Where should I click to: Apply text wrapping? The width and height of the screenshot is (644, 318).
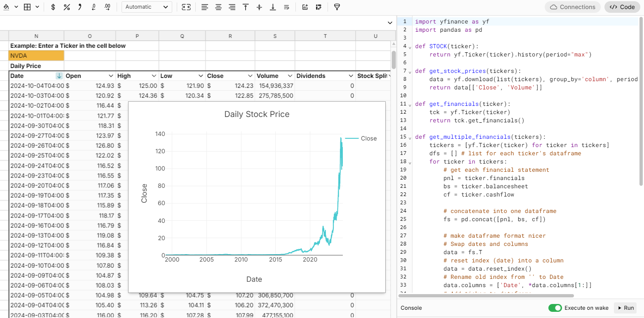(x=286, y=7)
